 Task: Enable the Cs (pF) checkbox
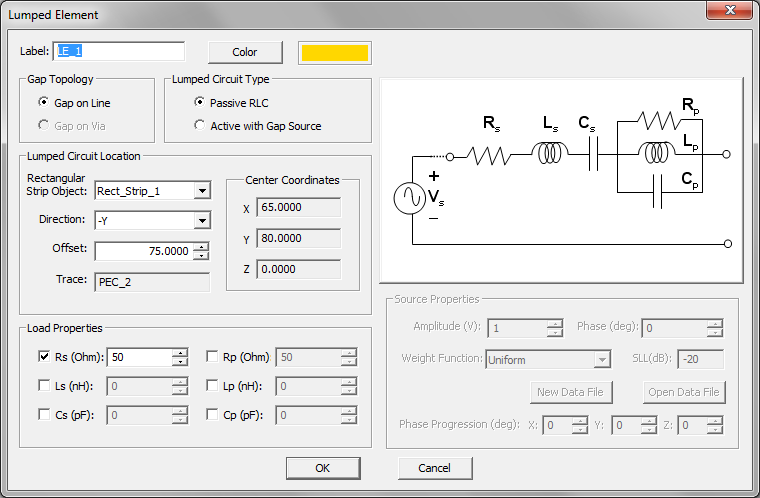click(44, 415)
